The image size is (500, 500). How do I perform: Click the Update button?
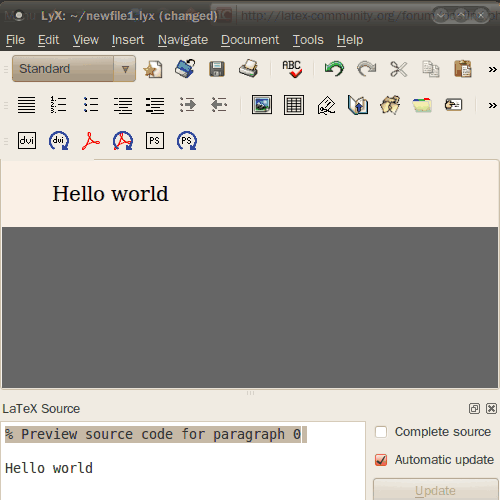[x=435, y=490]
